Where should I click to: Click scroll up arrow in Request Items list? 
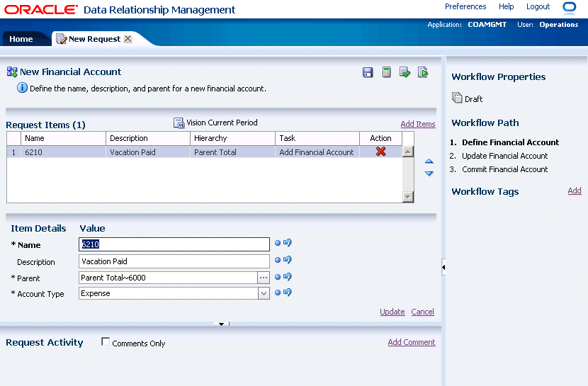click(x=407, y=152)
